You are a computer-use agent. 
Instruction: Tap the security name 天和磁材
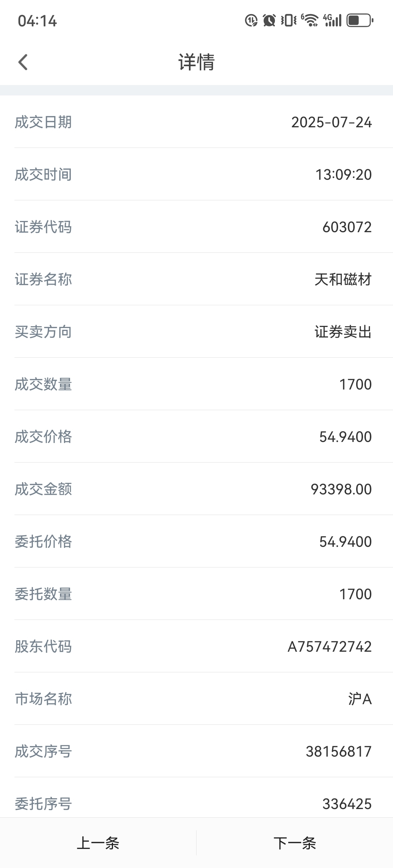pyautogui.click(x=343, y=280)
